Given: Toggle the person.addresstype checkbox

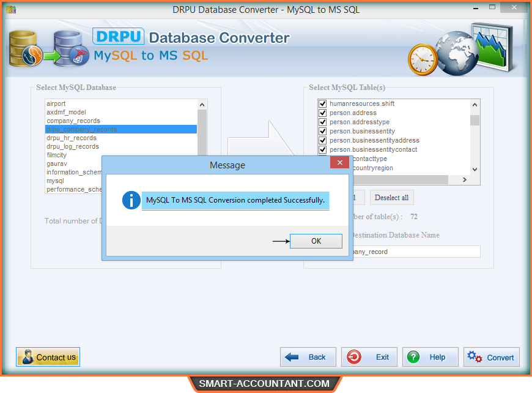Looking at the screenshot, I should (x=323, y=122).
